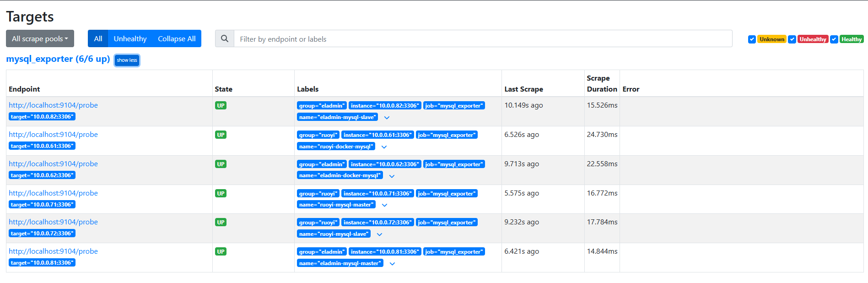Click job="mysql_exporter" badge in last row
This screenshot has width=868, height=283.
point(454,252)
